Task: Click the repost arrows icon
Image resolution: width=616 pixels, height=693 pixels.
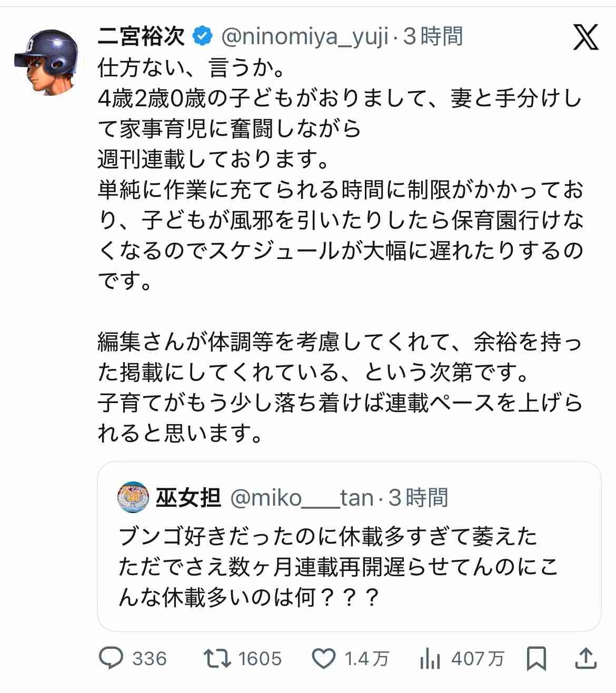Action: (217, 658)
